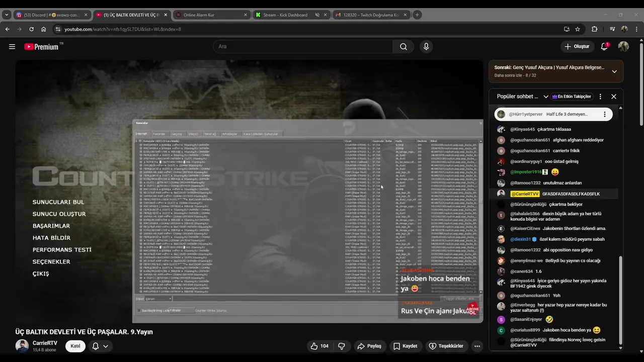The width and height of the screenshot is (644, 362).
Task: Click the Kaydet save button
Action: pos(406,346)
